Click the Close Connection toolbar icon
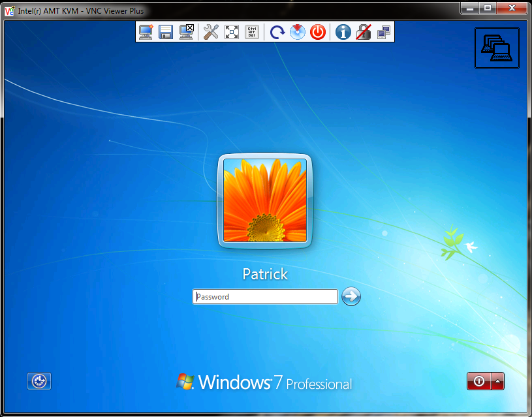532x417 pixels. click(187, 32)
